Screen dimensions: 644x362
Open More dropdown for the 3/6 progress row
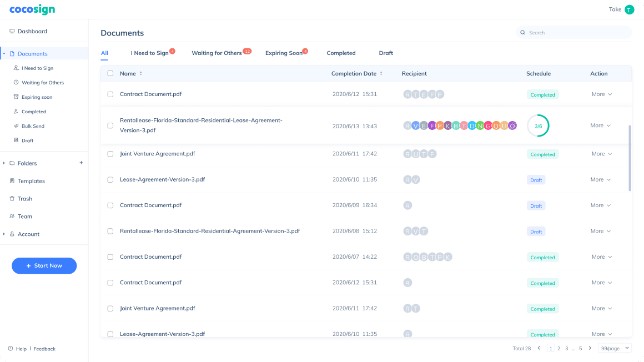[601, 125]
